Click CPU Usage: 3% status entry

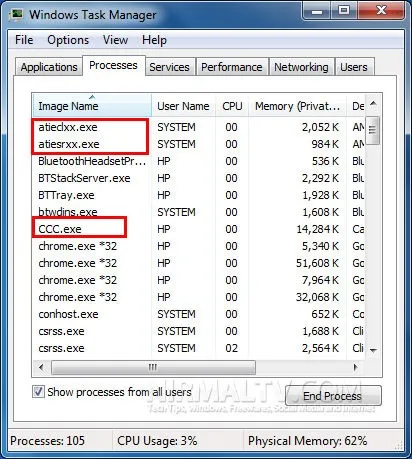click(157, 441)
